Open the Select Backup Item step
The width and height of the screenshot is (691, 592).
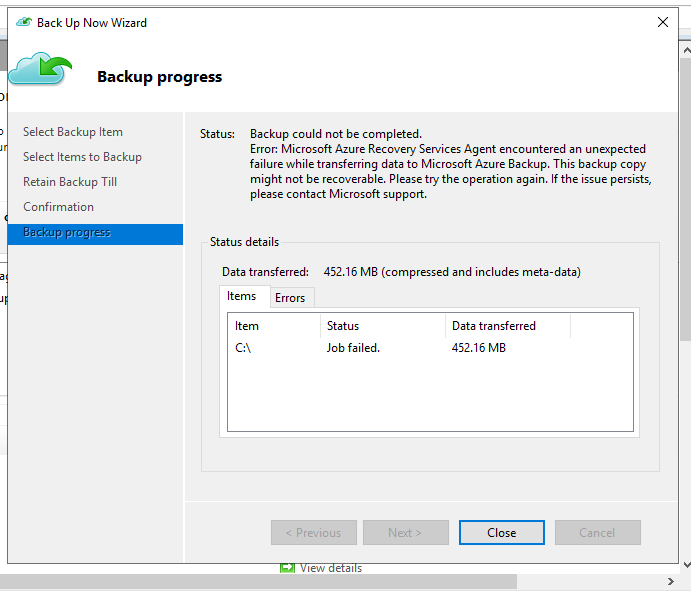coord(73,132)
